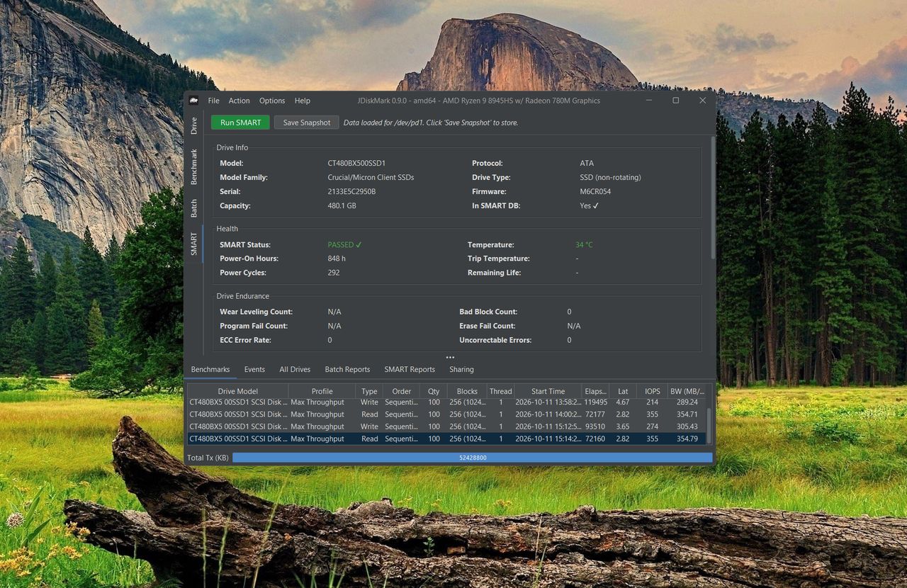Sort by the Start Time column header
Screen dimensions: 907x588
(548, 391)
